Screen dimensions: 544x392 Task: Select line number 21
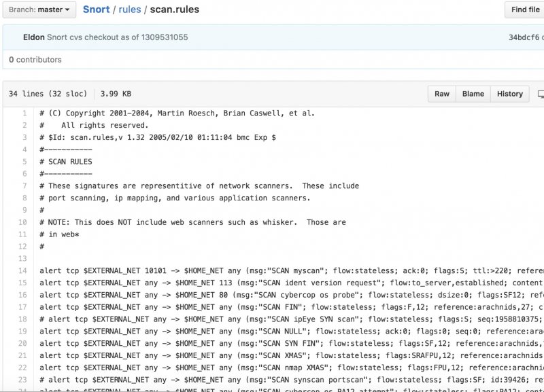[22, 356]
